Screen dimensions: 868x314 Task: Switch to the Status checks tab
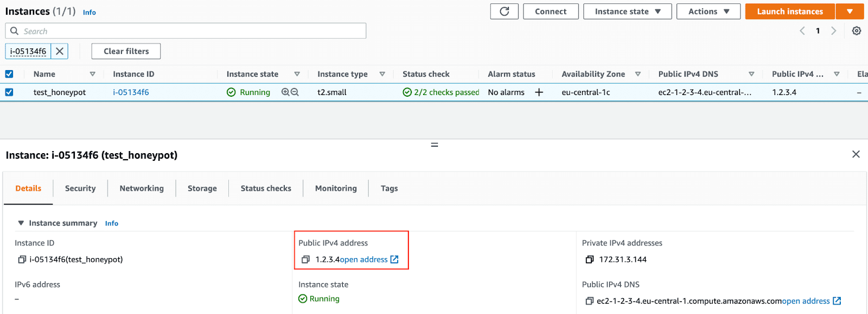pos(266,189)
